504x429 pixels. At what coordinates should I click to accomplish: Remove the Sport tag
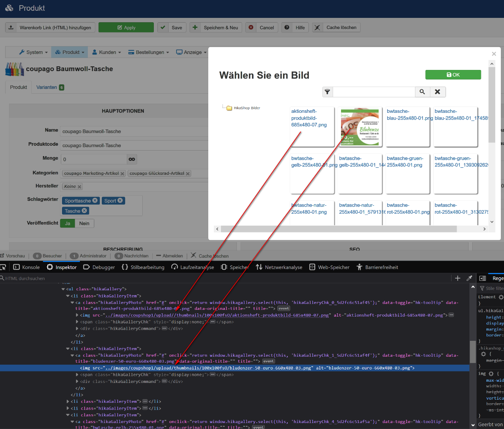[x=120, y=201]
